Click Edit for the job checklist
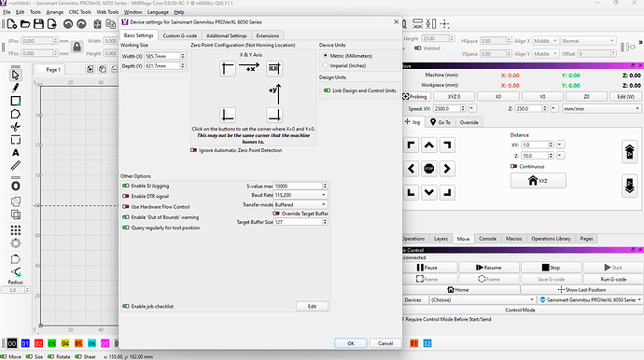This screenshot has width=644, height=360. click(x=312, y=306)
